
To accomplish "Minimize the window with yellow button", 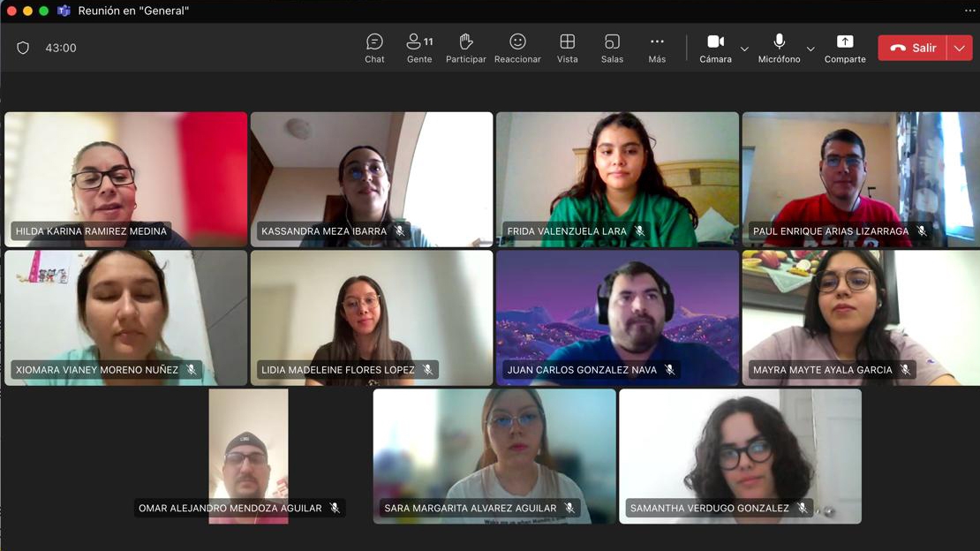I will (27, 11).
